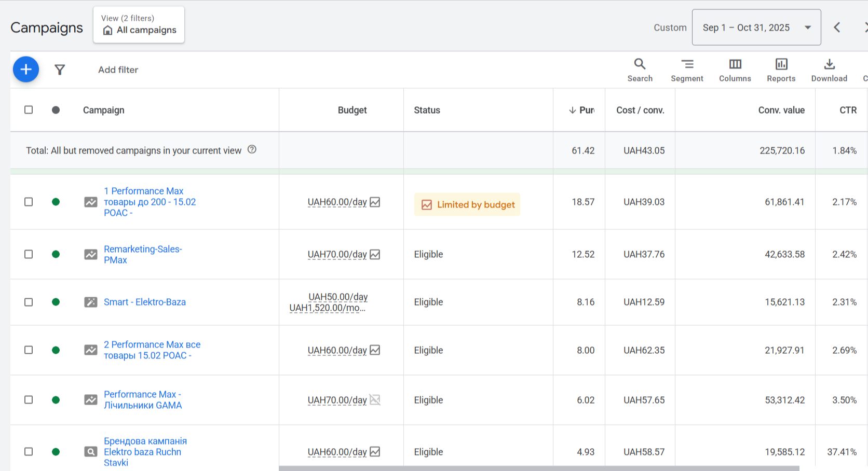Open the Reports menu

coord(781,70)
